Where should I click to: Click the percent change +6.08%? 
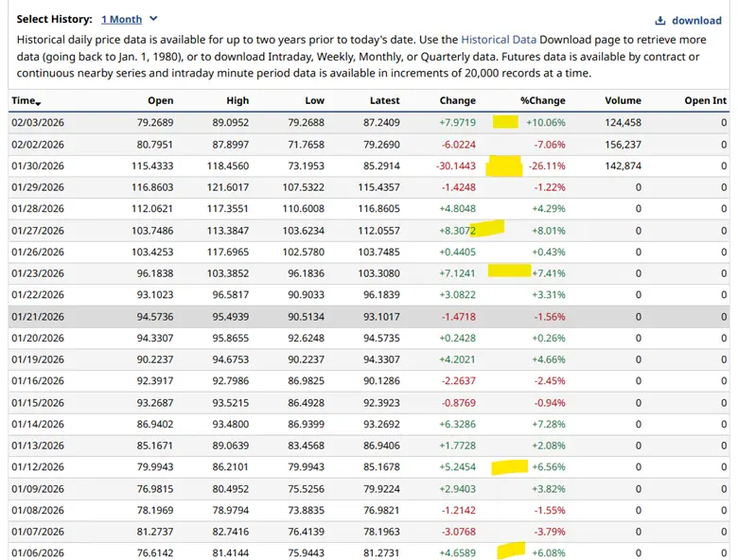(549, 553)
